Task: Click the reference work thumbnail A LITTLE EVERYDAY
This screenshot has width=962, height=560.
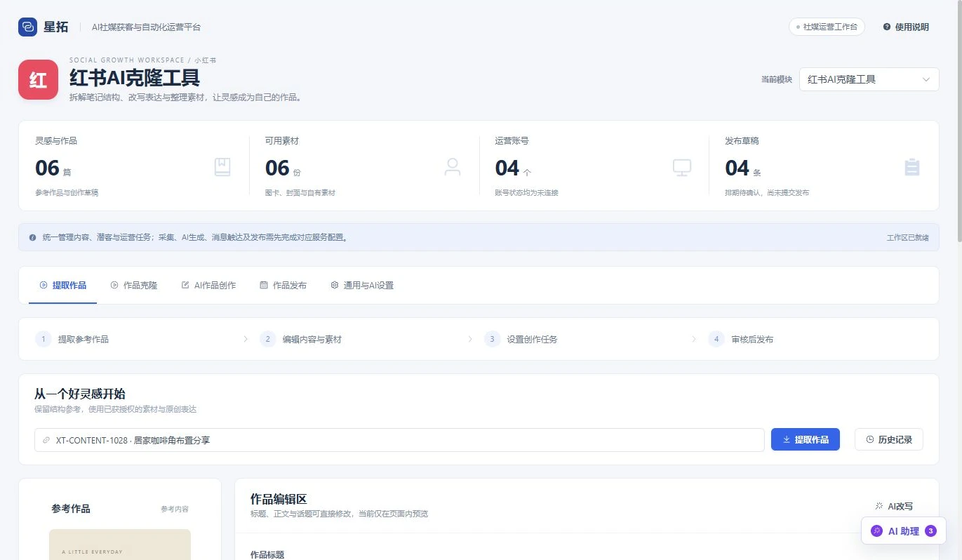Action: pyautogui.click(x=120, y=545)
